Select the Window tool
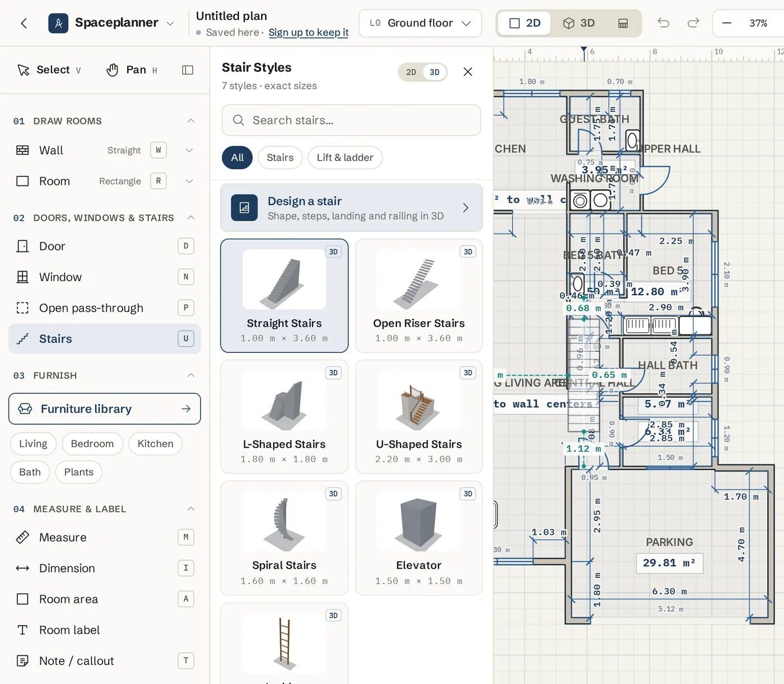The width and height of the screenshot is (784, 684). pyautogui.click(x=105, y=277)
